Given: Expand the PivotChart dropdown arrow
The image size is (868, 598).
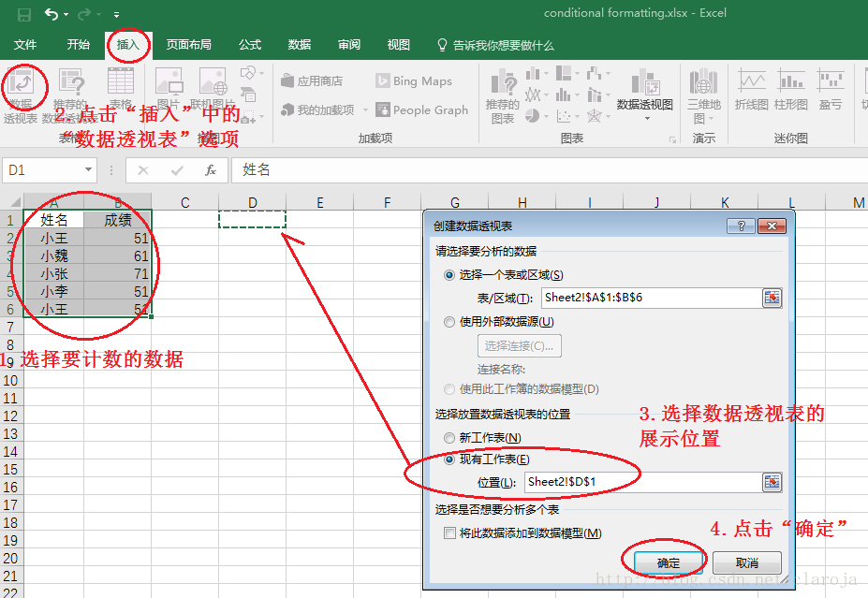Looking at the screenshot, I should click(x=647, y=118).
